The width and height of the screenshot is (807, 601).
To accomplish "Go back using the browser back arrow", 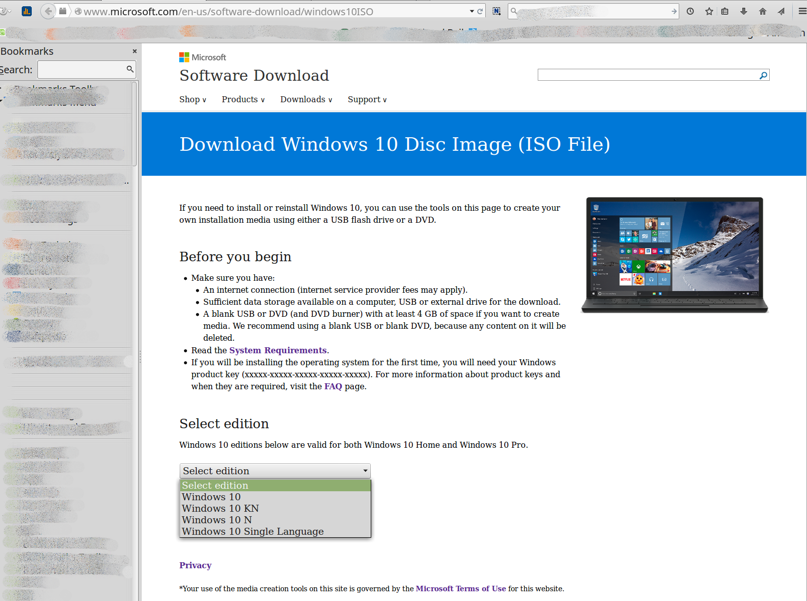I will tap(48, 11).
